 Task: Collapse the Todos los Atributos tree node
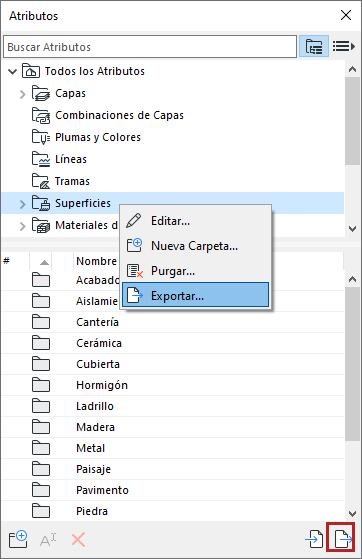tap(12, 72)
